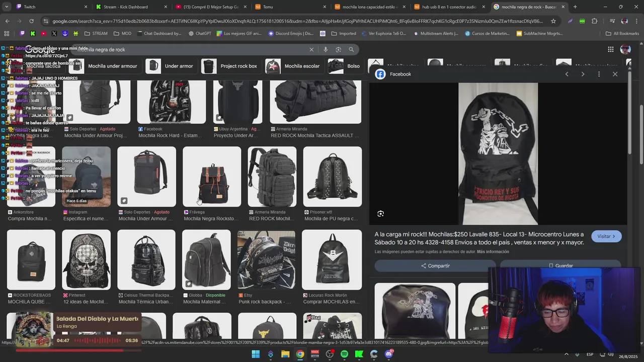Open the Etsy Punk rock backpack thumbnail
The image size is (644, 362).
point(266,259)
